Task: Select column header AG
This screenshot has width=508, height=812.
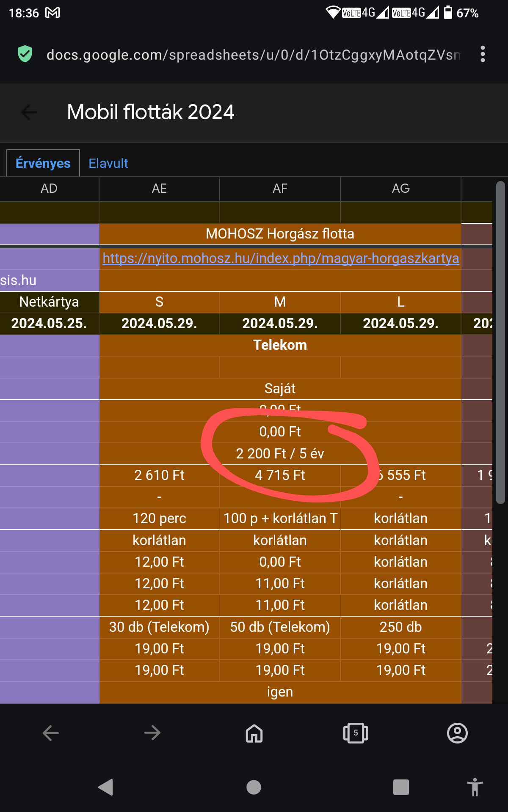Action: click(400, 189)
